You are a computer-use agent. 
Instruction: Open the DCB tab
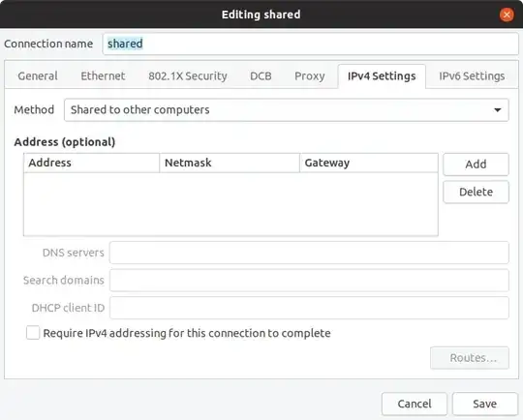pyautogui.click(x=261, y=76)
